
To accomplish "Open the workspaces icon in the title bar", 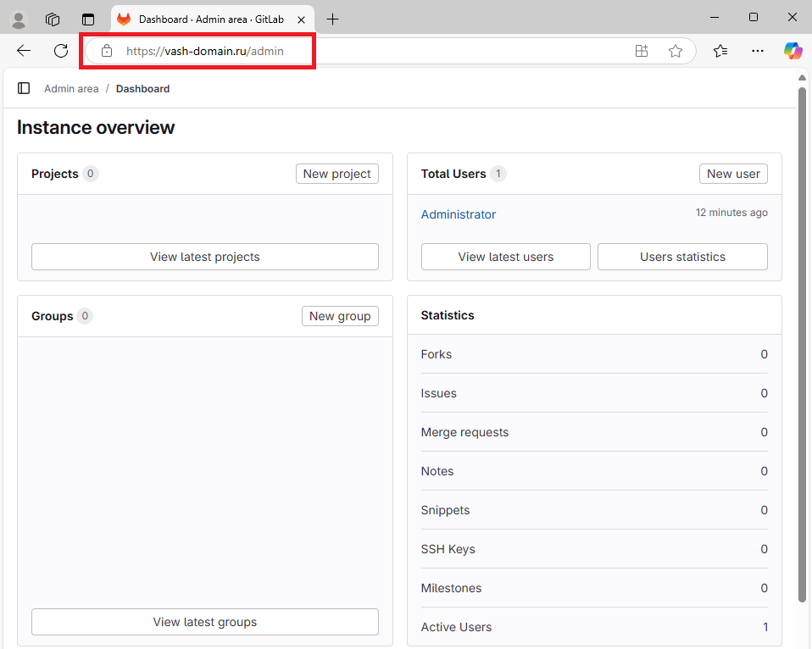I will (53, 19).
